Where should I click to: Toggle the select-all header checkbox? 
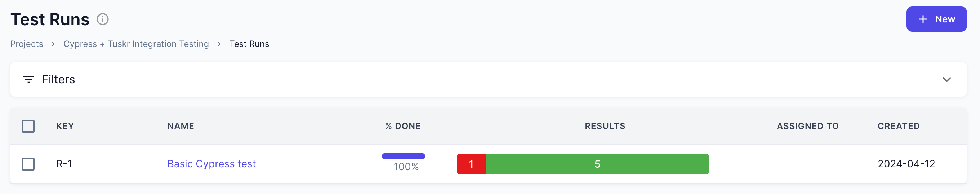pyautogui.click(x=28, y=126)
